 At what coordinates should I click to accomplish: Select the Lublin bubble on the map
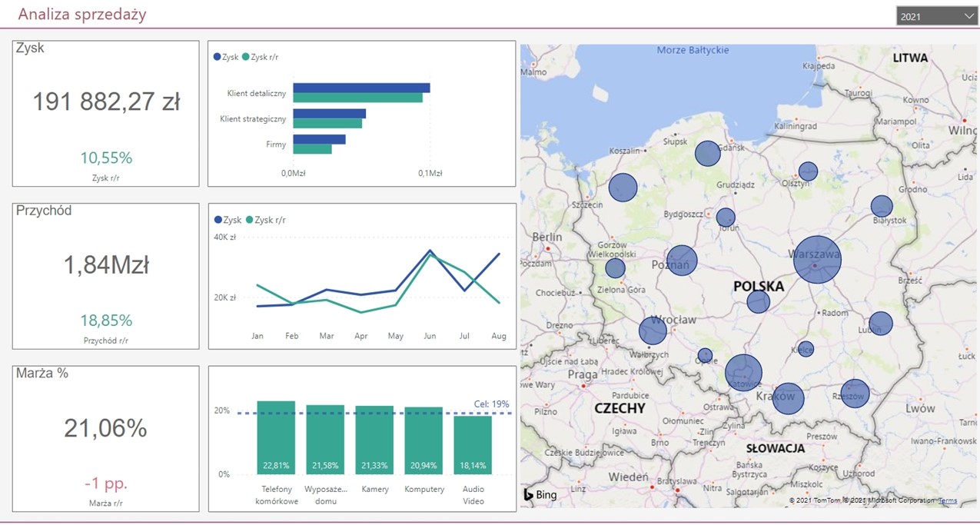[881, 323]
